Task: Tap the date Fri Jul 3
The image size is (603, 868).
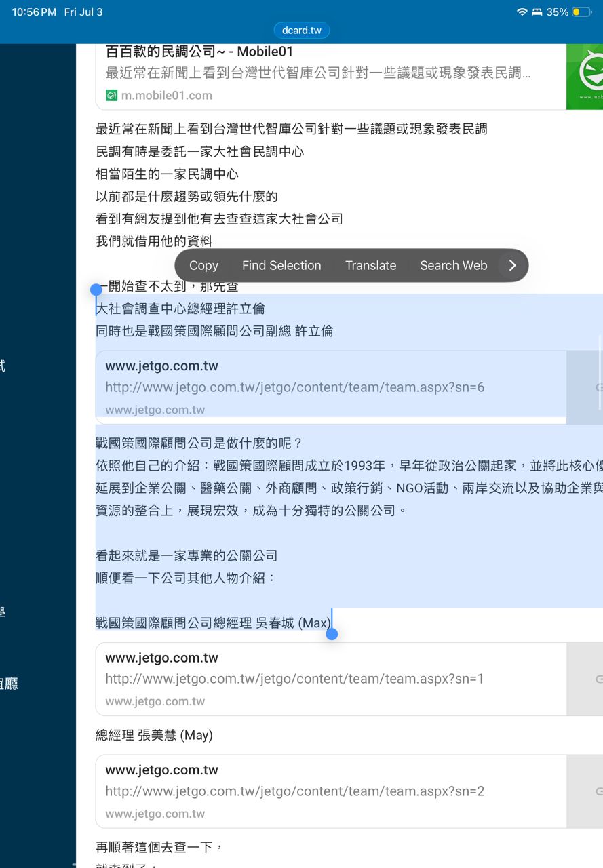Action: coord(83,12)
